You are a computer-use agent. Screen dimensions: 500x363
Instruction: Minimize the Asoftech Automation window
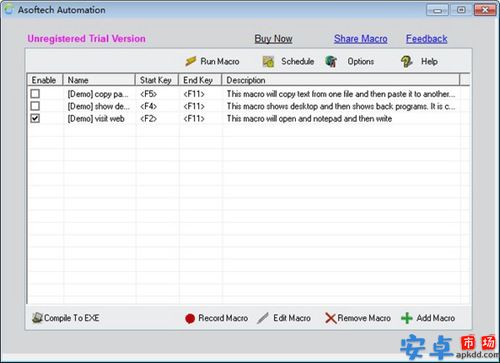click(x=438, y=10)
